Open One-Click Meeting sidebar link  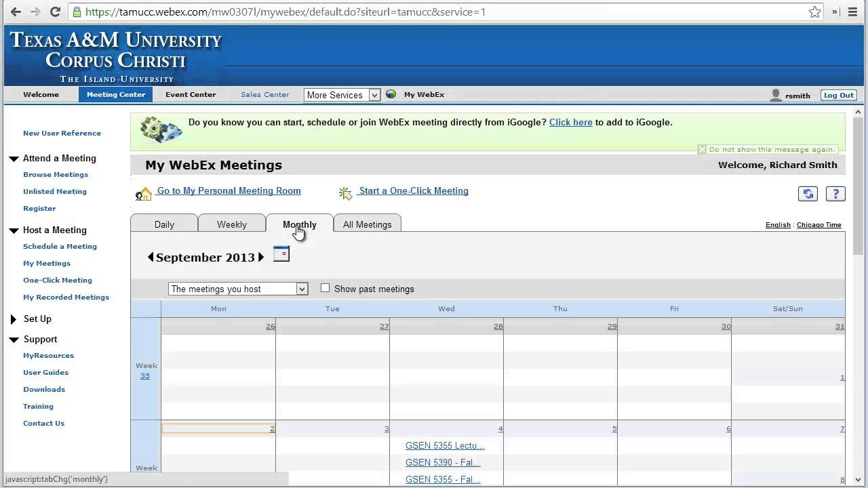58,281
